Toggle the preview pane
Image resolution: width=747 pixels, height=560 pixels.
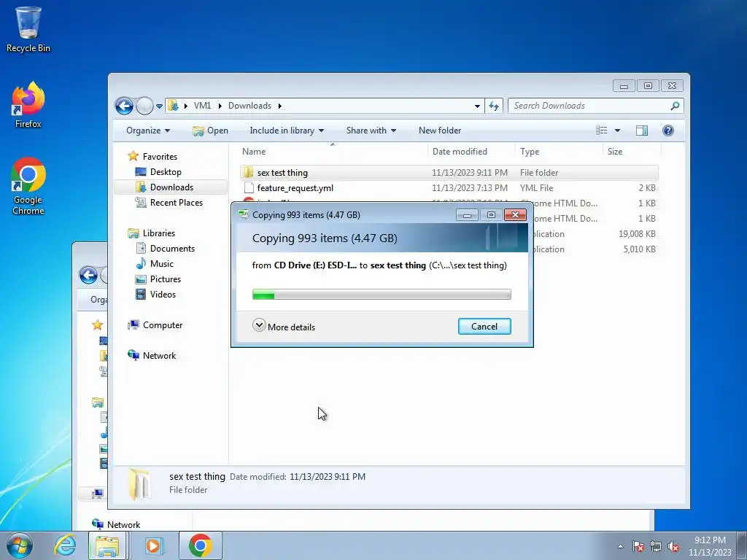click(x=642, y=131)
